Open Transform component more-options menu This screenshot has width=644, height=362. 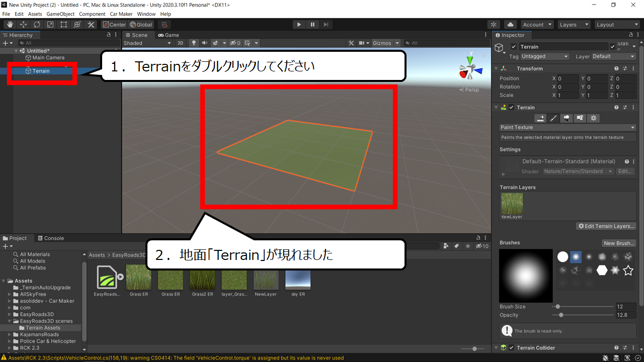633,69
